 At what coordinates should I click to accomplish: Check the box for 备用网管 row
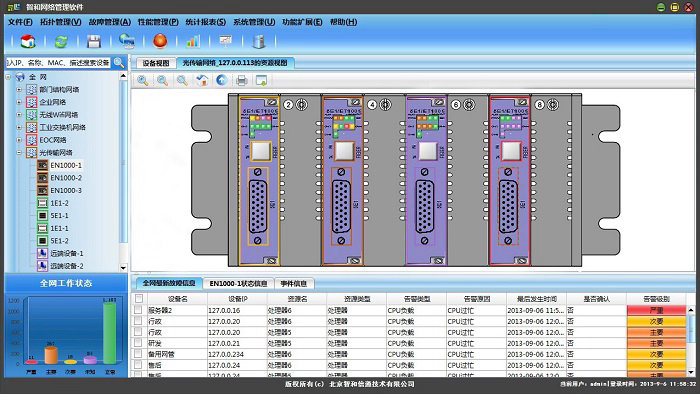pyautogui.click(x=138, y=354)
